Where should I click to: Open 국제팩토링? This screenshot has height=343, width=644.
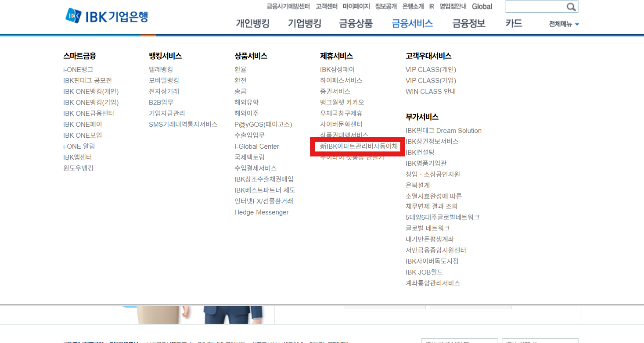coord(249,157)
